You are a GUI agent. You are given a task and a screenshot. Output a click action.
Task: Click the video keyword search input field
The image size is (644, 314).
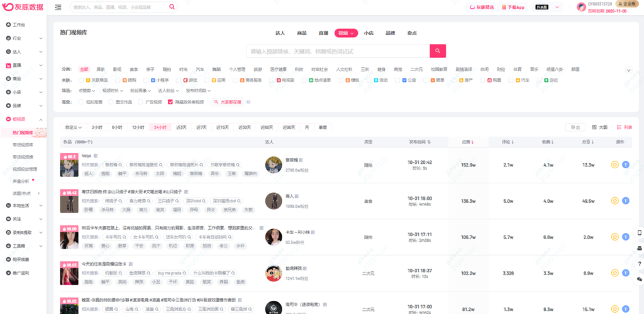pyautogui.click(x=338, y=51)
